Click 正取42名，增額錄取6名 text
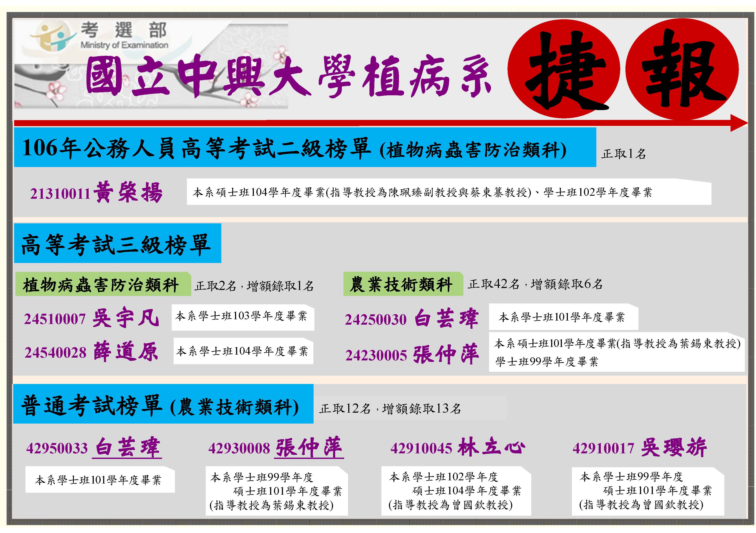This screenshot has width=756, height=533. pyautogui.click(x=535, y=284)
